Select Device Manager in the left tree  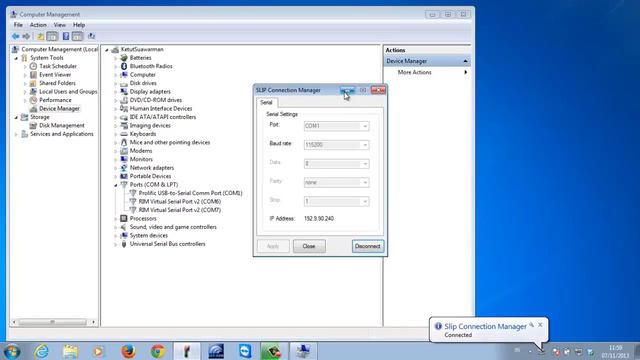click(59, 109)
